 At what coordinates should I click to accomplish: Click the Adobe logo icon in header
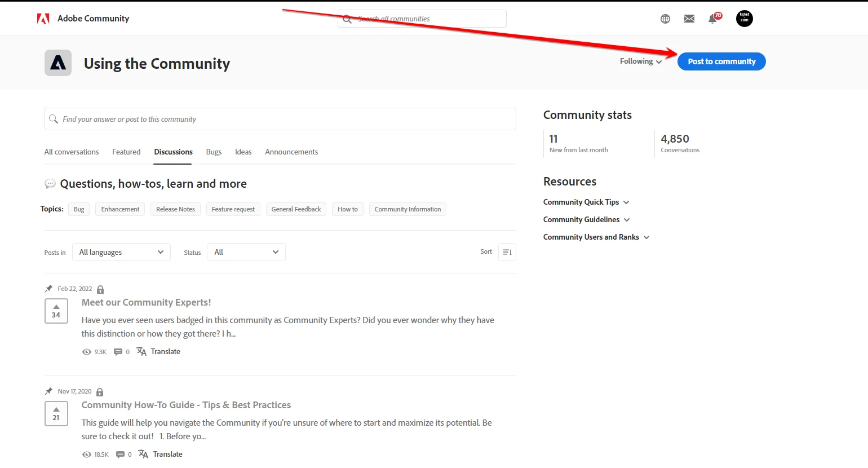tap(43, 19)
